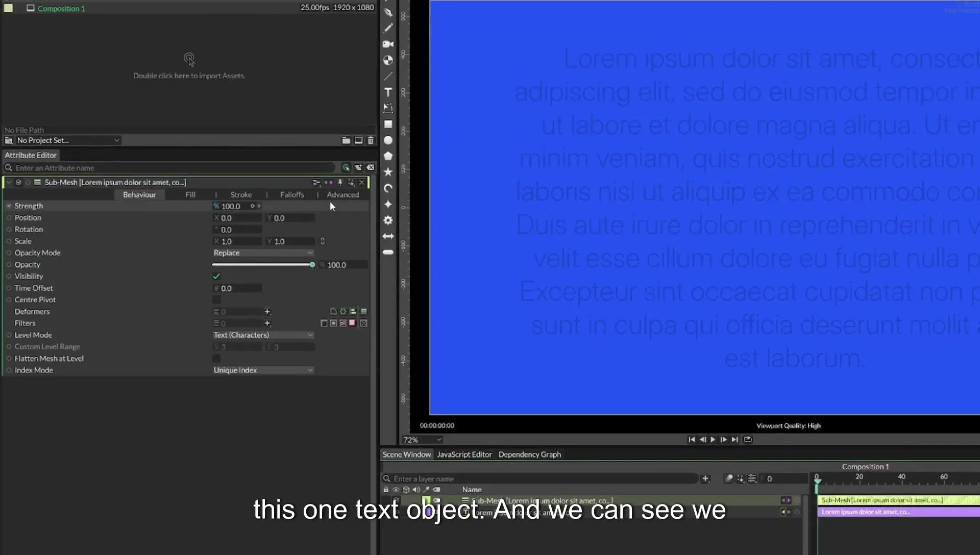Select the Ellipse shape tool

coord(388,140)
